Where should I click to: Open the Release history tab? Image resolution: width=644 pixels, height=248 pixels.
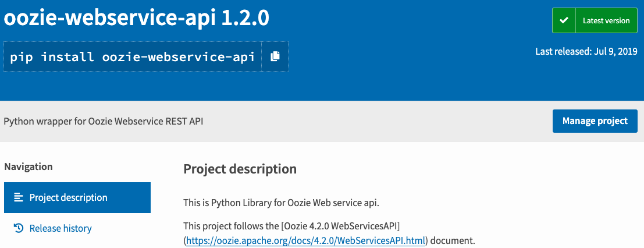[x=61, y=228]
